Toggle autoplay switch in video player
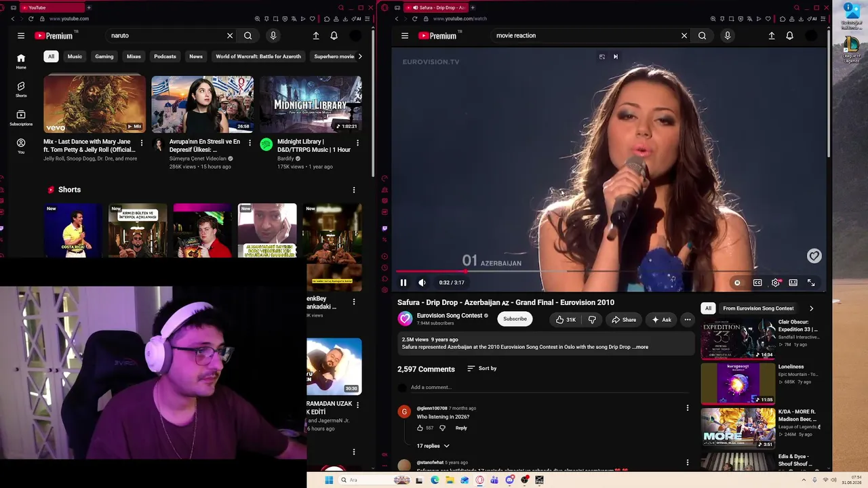868x488 pixels. pyautogui.click(x=737, y=283)
